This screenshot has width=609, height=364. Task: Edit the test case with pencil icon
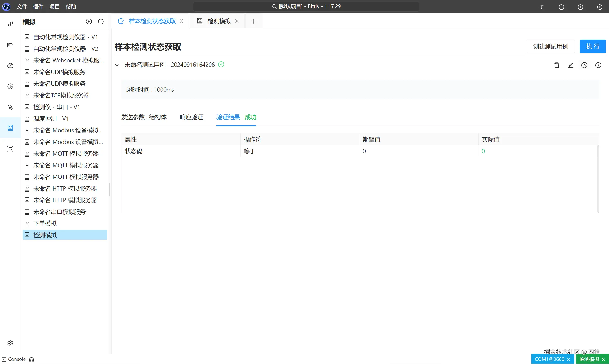pyautogui.click(x=570, y=65)
